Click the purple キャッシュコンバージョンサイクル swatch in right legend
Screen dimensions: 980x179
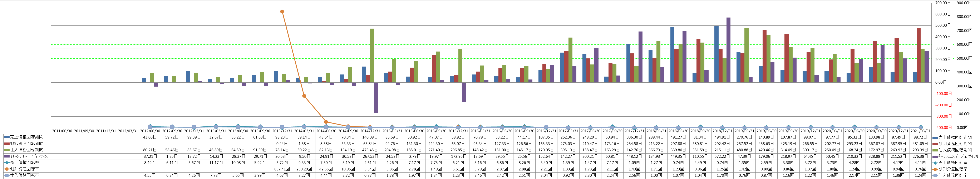(x=935, y=156)
